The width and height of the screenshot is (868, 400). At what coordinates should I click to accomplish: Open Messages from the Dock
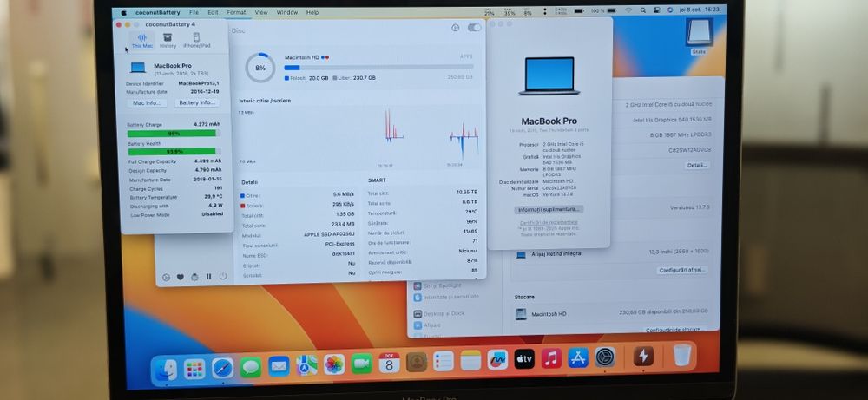click(251, 367)
